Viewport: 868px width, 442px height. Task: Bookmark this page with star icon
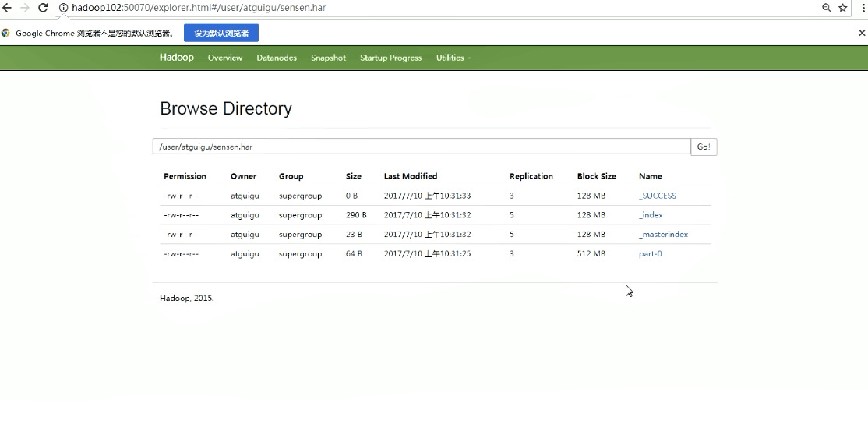click(x=842, y=8)
